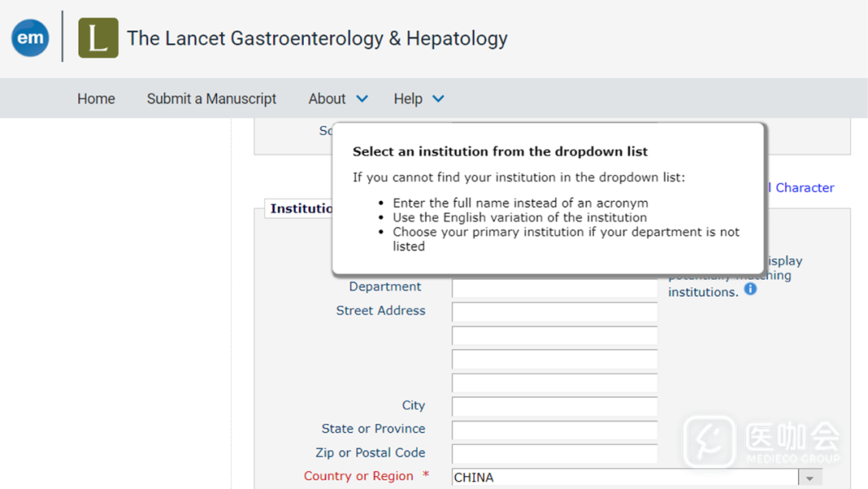Focus the Department input field
Viewport: 868px width, 489px height.
(554, 288)
